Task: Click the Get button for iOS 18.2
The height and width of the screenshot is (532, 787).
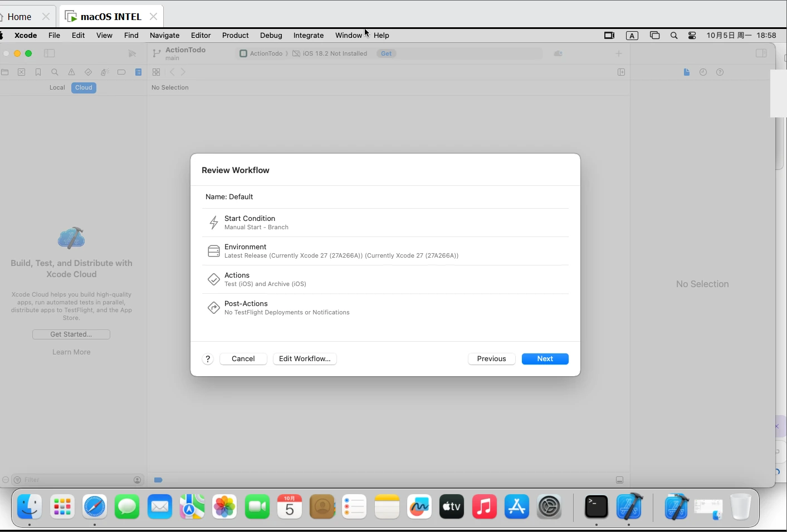Action: pos(386,53)
